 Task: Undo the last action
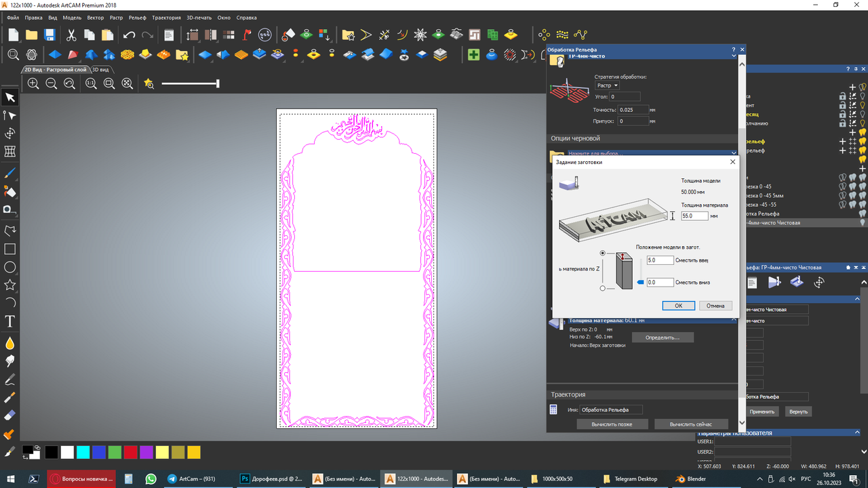(129, 35)
